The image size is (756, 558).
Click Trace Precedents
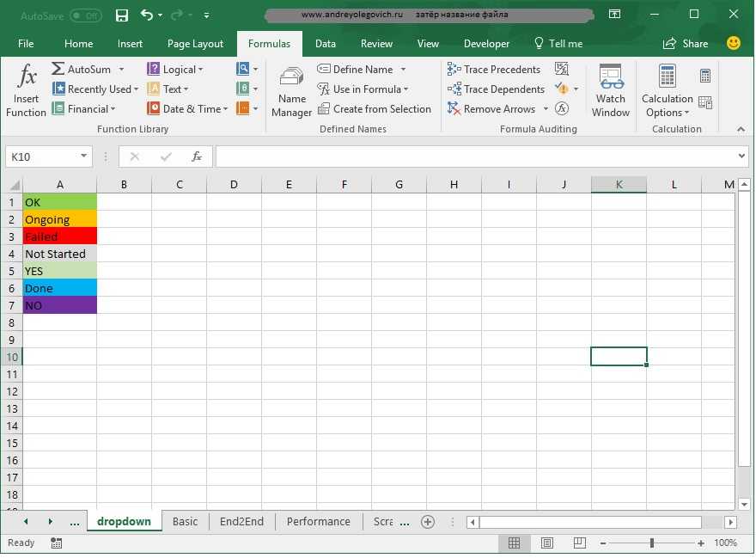(494, 70)
